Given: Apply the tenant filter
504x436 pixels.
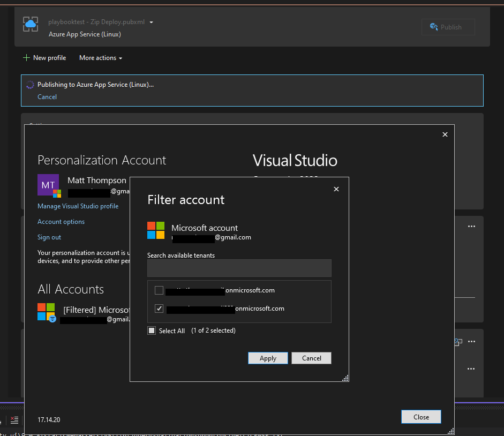Looking at the screenshot, I should pyautogui.click(x=268, y=358).
